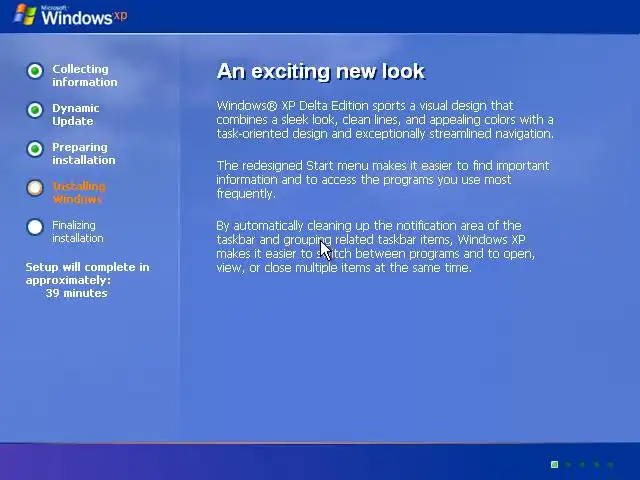Click the paragraph starting 'Windows® XP Delta Edition'

point(385,120)
